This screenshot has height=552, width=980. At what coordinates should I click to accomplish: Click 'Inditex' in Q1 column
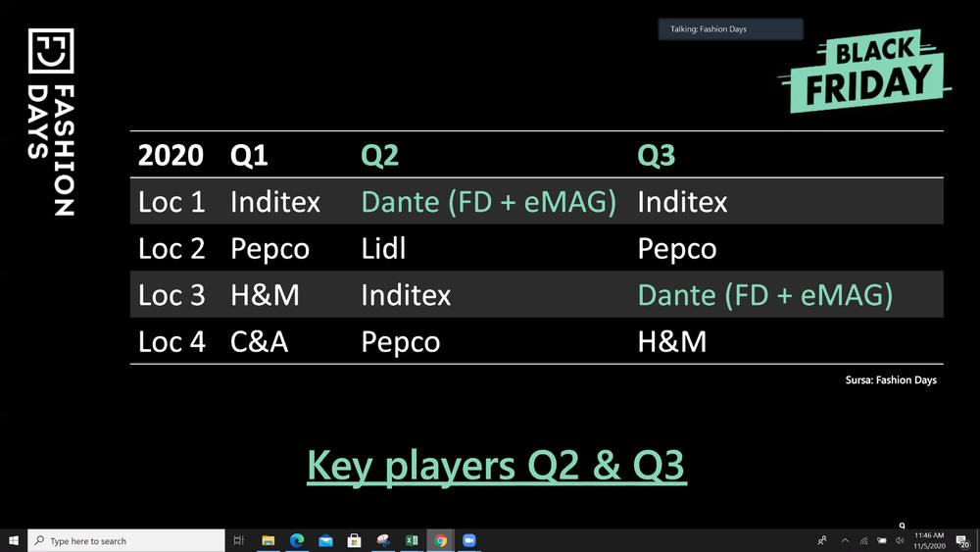click(275, 202)
